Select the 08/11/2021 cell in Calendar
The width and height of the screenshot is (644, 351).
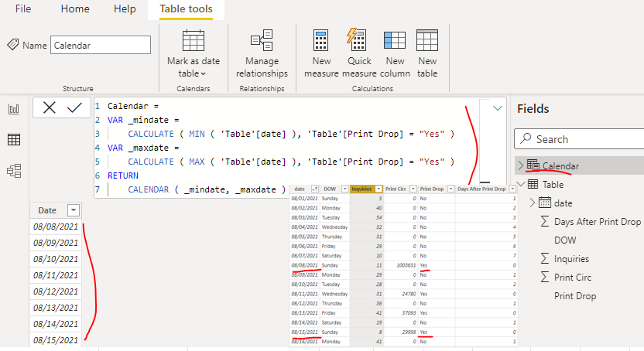[56, 275]
